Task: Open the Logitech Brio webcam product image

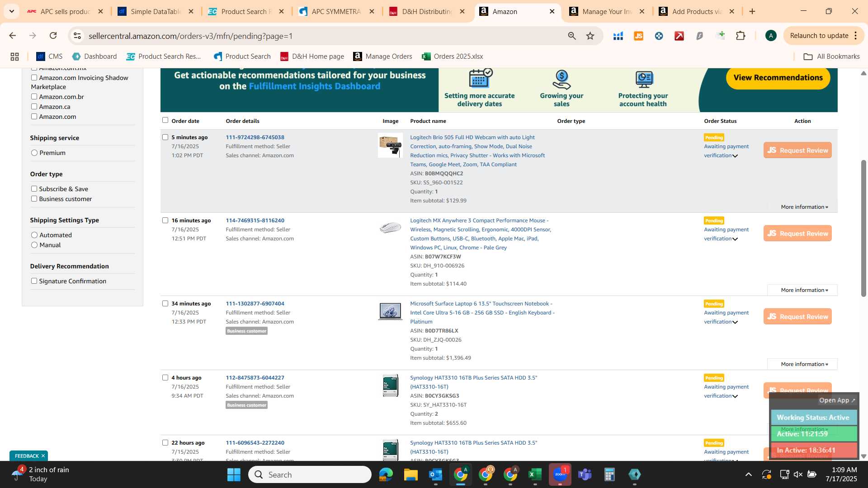Action: pos(390,145)
